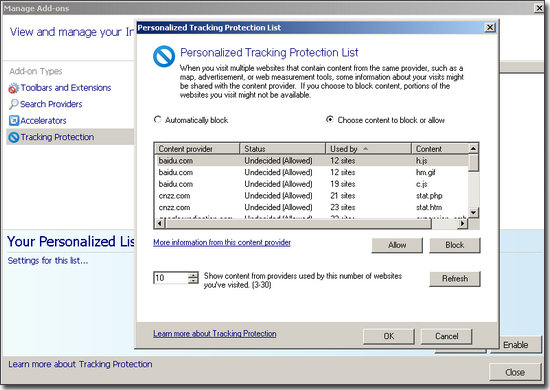This screenshot has width=550, height=390.
Task: Click the Block button
Action: (x=455, y=245)
